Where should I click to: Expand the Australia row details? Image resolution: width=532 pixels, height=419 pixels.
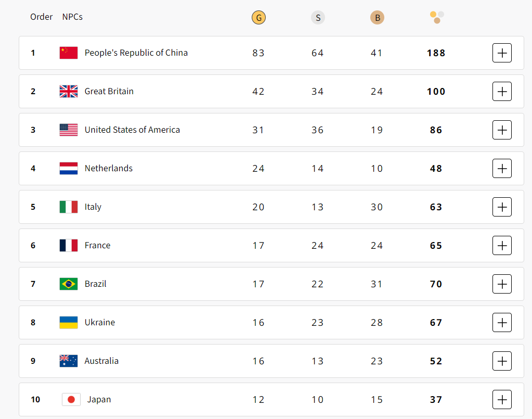pyautogui.click(x=502, y=361)
